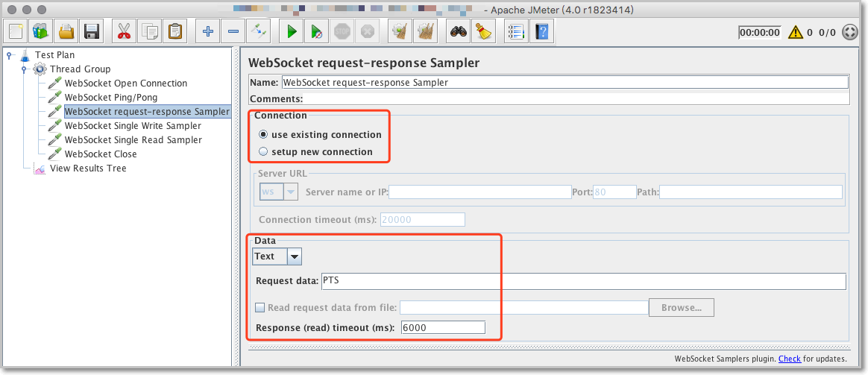
Task: Reset search with yellow brush icon
Action: (483, 31)
